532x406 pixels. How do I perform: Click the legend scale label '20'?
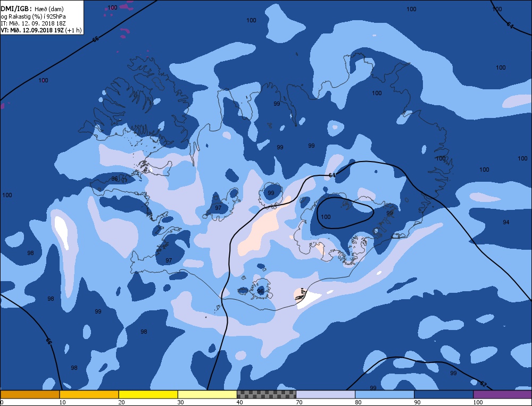click(x=121, y=402)
